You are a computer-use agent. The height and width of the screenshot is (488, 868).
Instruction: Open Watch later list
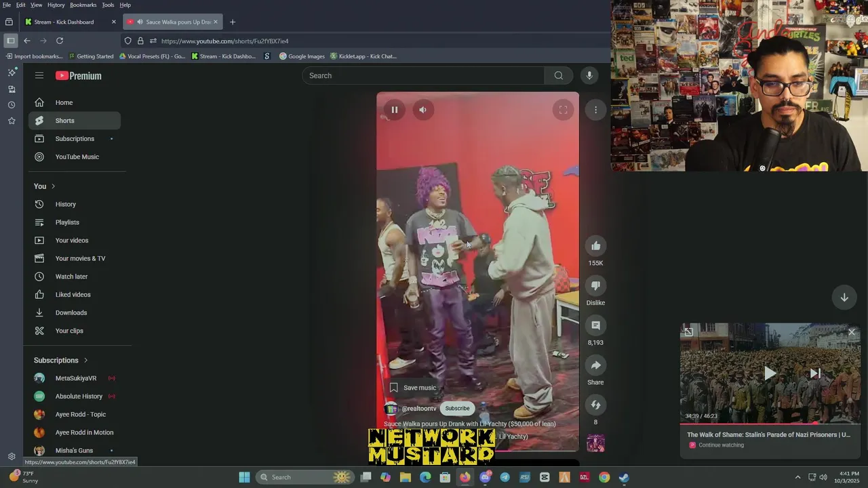tap(75, 277)
